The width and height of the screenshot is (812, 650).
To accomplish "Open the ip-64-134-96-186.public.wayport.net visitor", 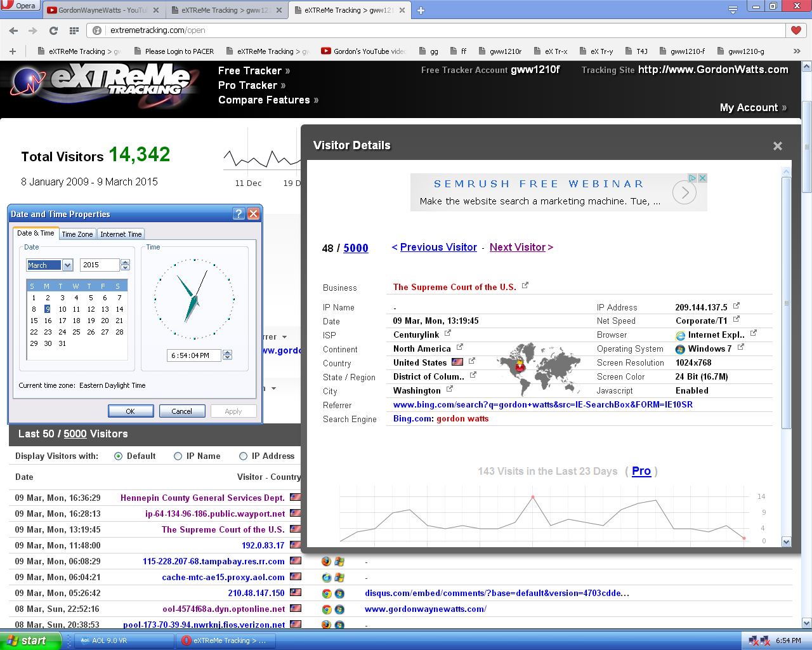I will (215, 514).
